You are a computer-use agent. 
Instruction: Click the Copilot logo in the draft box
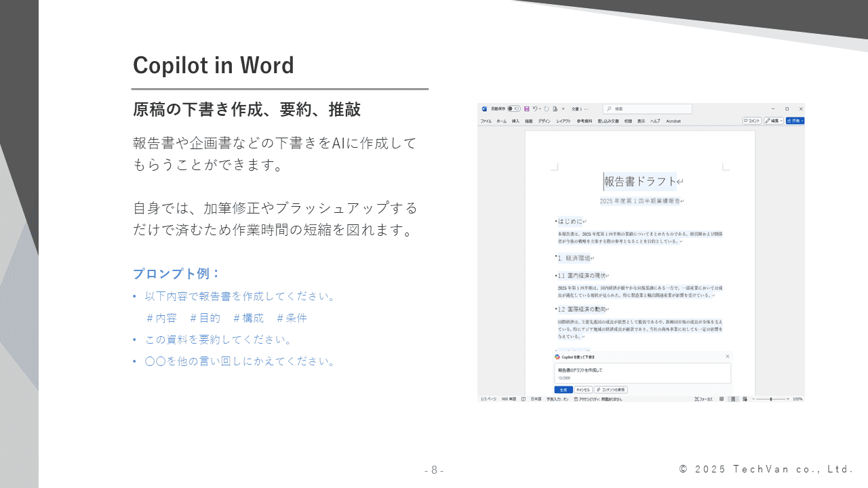[557, 357]
